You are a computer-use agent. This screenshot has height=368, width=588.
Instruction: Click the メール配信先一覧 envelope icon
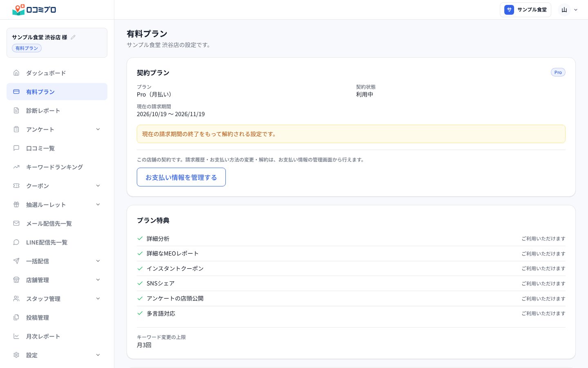[x=16, y=223]
